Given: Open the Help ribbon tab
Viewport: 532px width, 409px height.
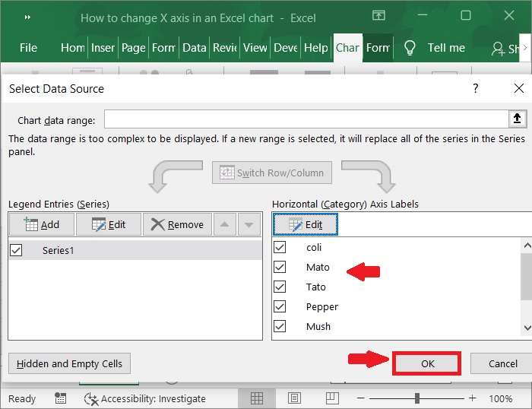Looking at the screenshot, I should tap(316, 48).
